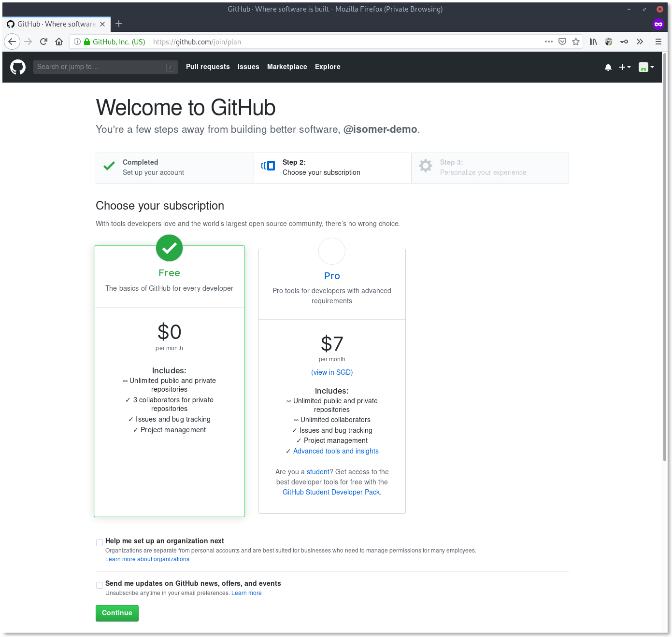Show more tools with the double-chevron overflow
The image size is (672, 637).
coord(640,42)
